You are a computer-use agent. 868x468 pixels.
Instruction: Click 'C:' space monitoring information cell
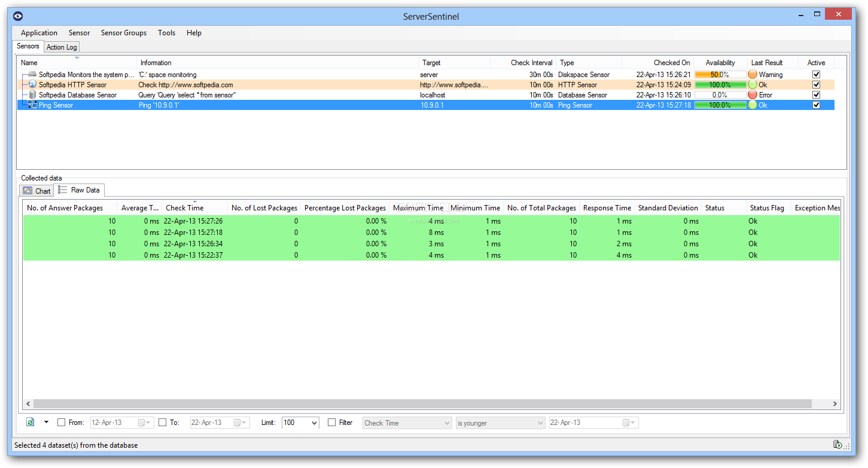point(167,75)
